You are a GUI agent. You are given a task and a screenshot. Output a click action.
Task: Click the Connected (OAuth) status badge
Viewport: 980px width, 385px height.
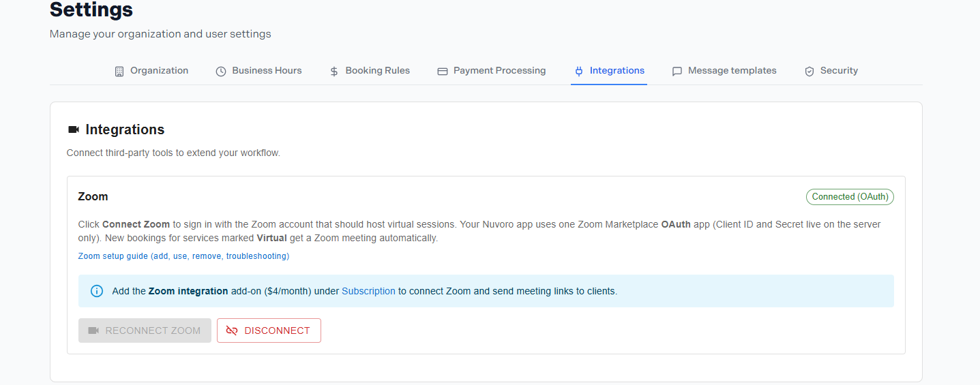(x=850, y=196)
